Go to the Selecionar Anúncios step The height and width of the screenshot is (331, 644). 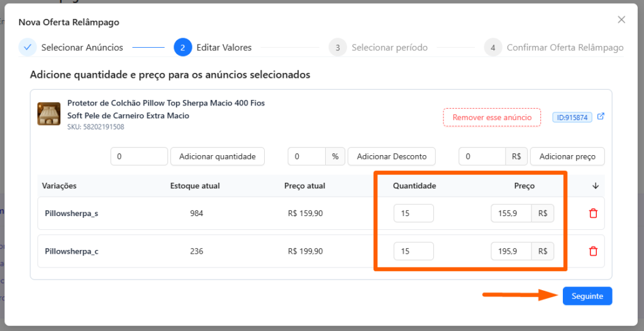click(82, 47)
